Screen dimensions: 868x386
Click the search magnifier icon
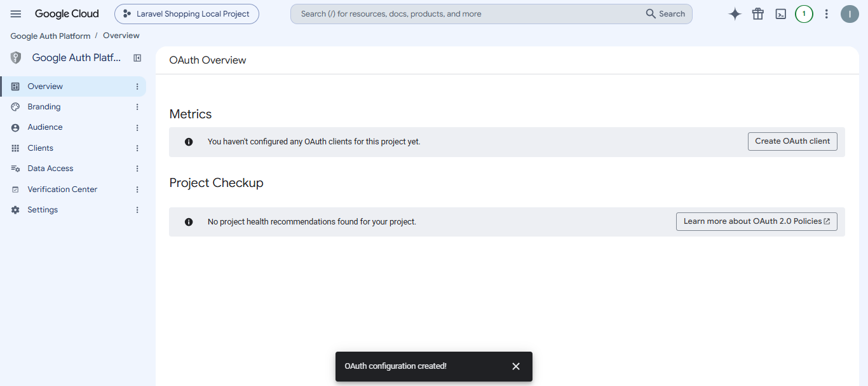pyautogui.click(x=651, y=14)
